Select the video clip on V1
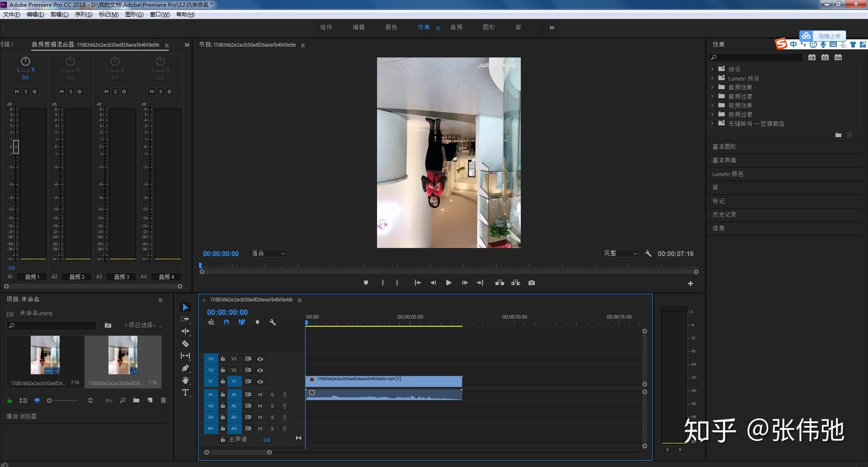 (x=384, y=381)
